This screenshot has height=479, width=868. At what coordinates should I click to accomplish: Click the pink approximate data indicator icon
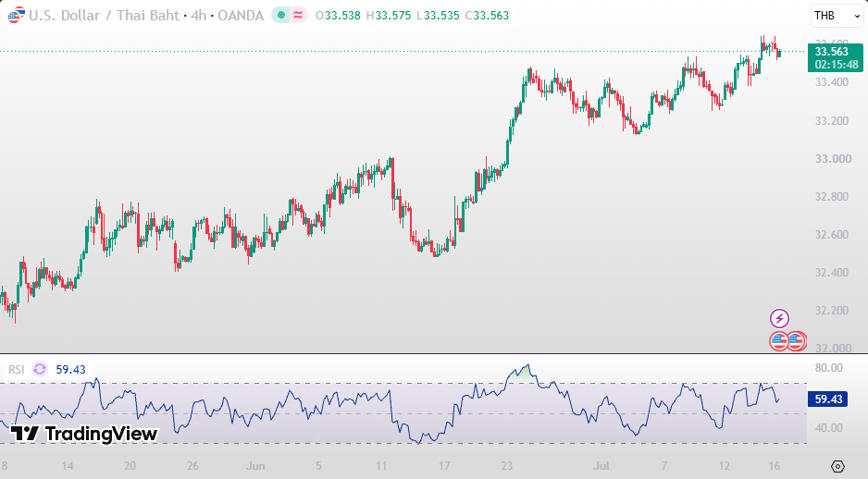pyautogui.click(x=298, y=16)
